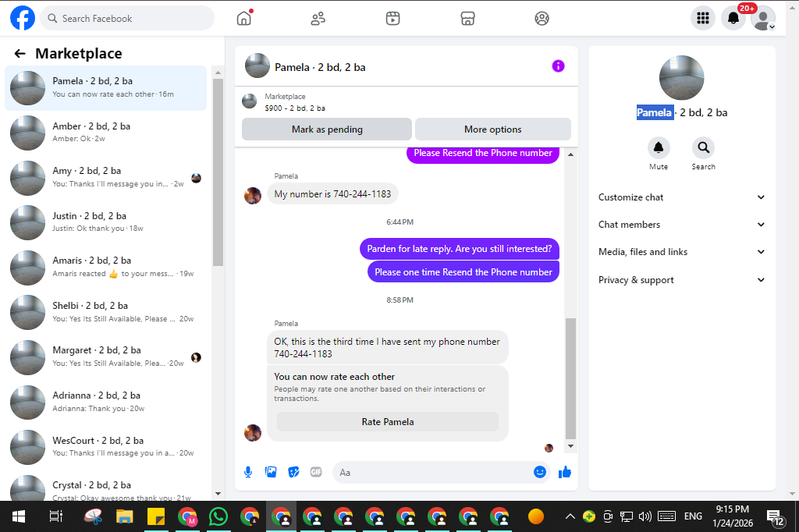Viewport: 799px width, 532px height.
Task: Open the Crystal conversation
Action: (106, 488)
